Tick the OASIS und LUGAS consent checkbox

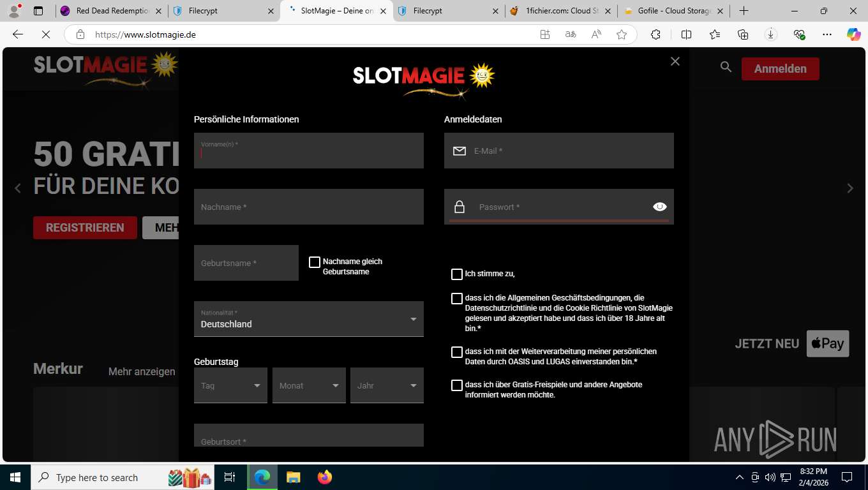456,352
